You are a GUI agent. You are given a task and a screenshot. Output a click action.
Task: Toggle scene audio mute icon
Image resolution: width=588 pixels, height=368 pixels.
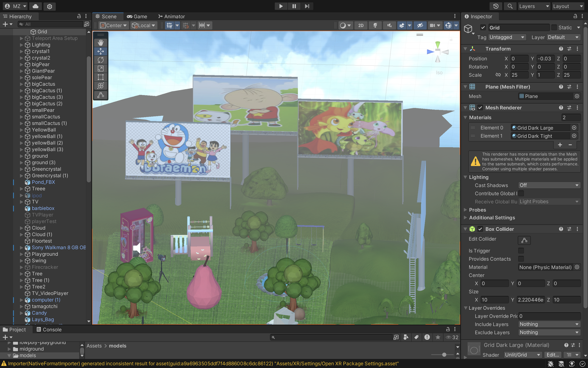pyautogui.click(x=389, y=25)
